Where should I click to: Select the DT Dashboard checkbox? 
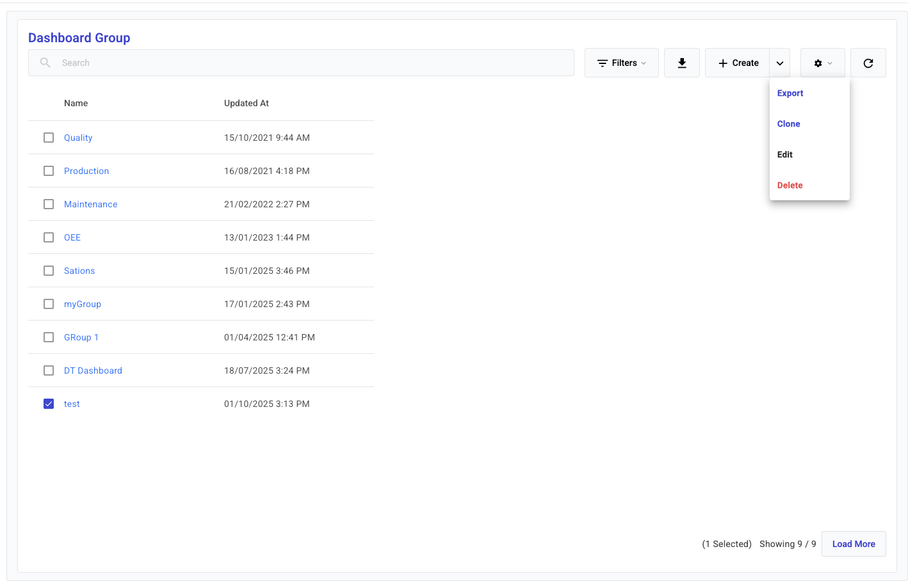point(49,370)
